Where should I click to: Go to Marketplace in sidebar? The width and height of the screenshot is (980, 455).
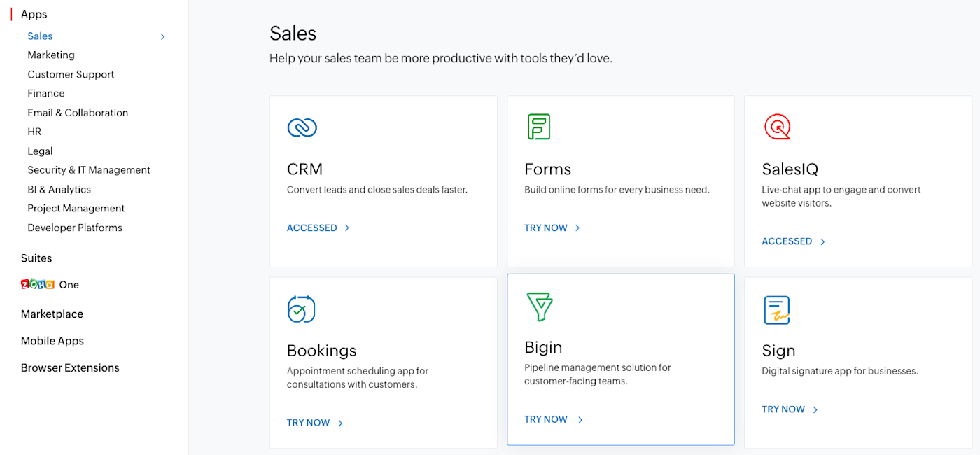52,314
